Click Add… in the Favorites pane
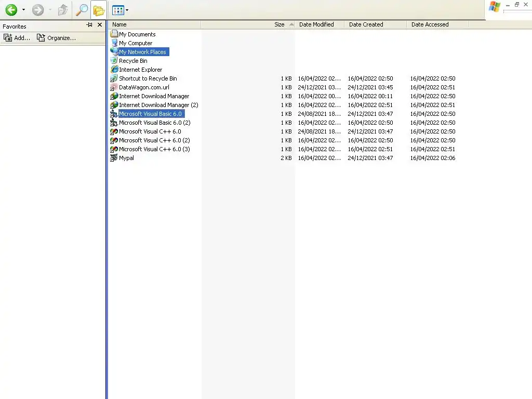 click(17, 37)
